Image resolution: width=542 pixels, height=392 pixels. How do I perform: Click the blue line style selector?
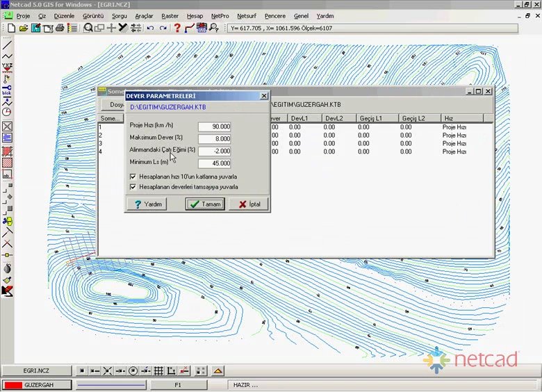click(x=111, y=385)
